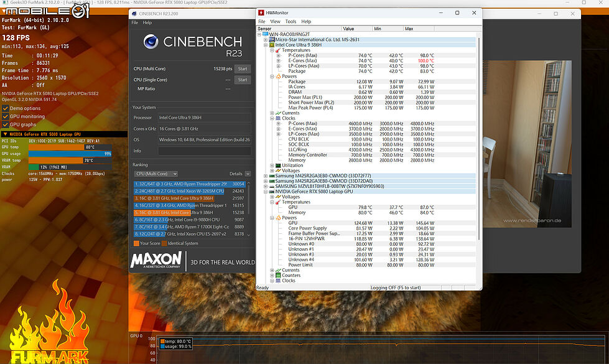609x364 pixels.
Task: Click the Value column header
Action: pos(356,29)
